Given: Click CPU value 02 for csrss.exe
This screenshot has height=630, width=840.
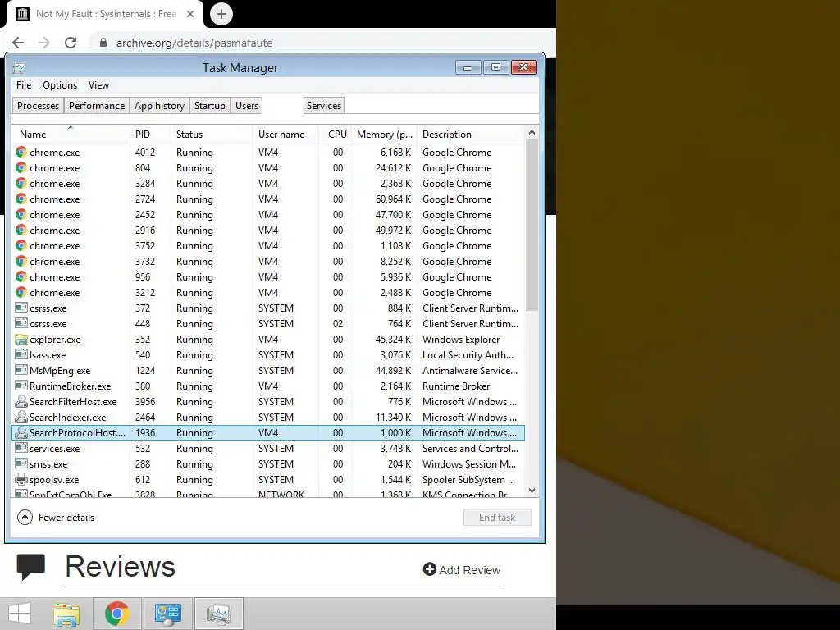Looking at the screenshot, I should pyautogui.click(x=337, y=323).
